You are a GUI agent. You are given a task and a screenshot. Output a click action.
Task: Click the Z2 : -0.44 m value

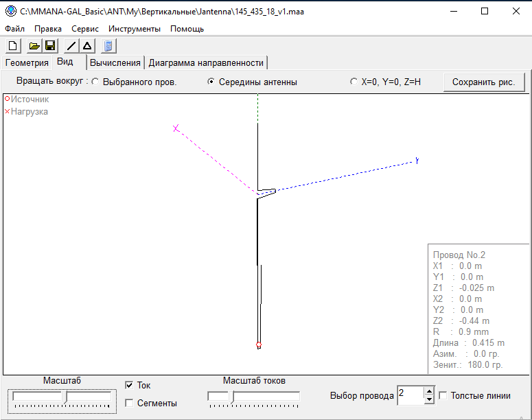461,320
